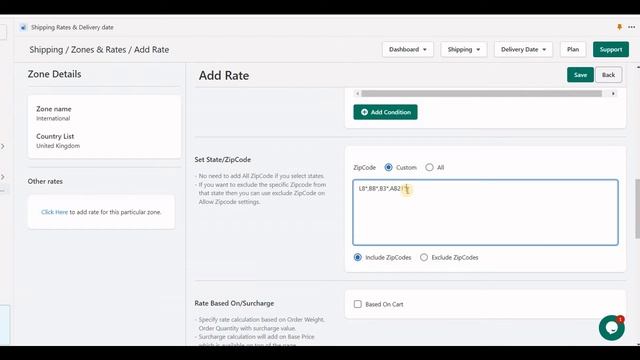
Task: Click the app icon beside Shipping Rates title
Action: point(23,27)
